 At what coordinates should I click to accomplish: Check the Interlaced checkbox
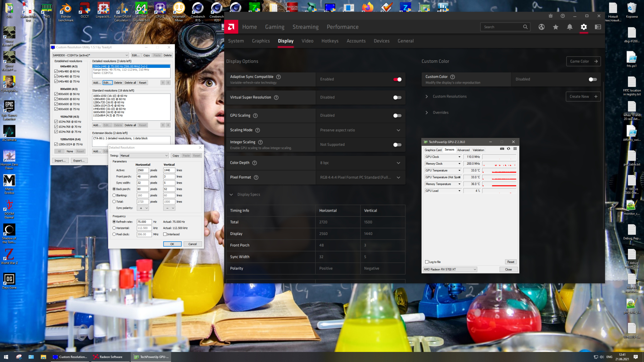click(x=165, y=234)
